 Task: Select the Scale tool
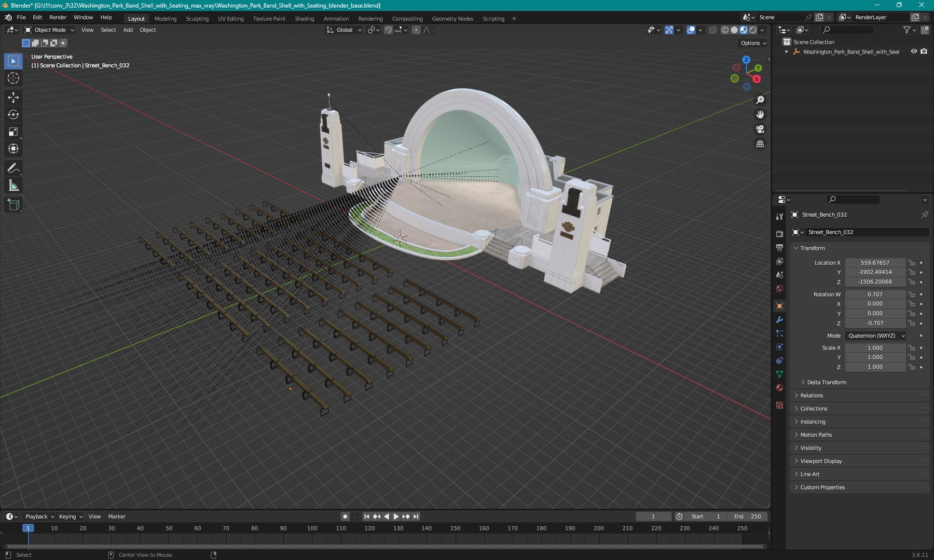click(13, 132)
